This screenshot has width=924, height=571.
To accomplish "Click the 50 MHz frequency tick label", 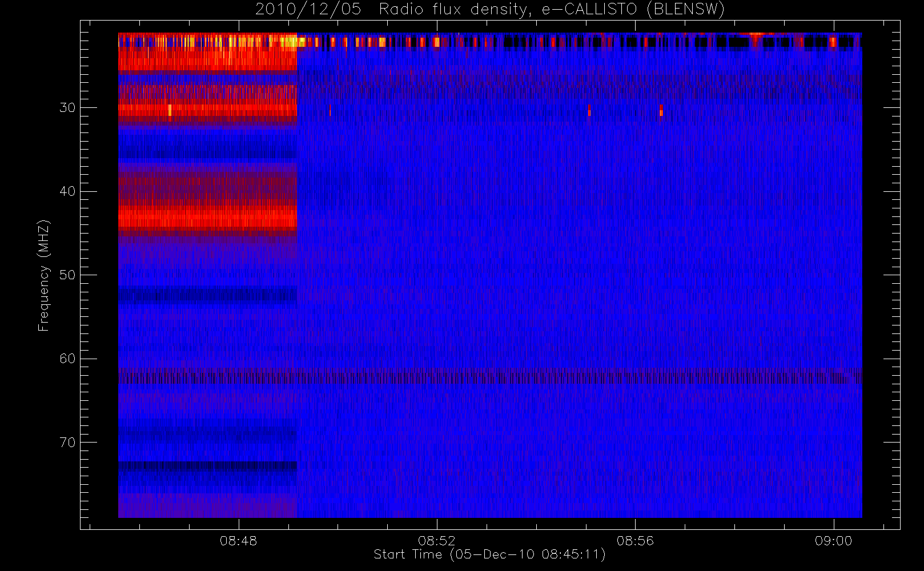I will (x=67, y=275).
